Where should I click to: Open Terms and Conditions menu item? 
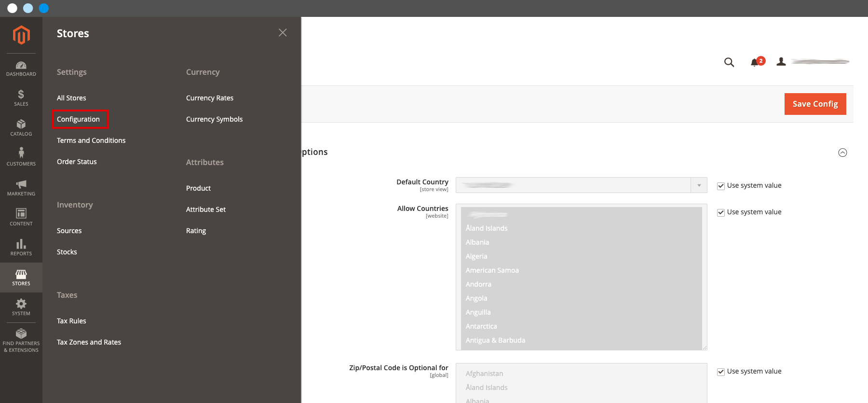click(x=91, y=140)
